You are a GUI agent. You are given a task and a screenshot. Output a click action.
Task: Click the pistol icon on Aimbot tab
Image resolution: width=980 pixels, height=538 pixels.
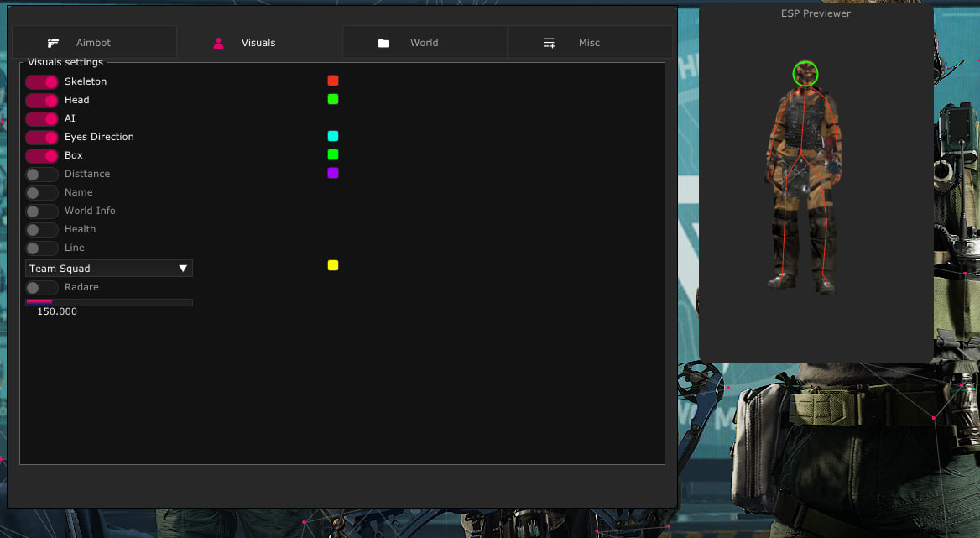click(53, 43)
